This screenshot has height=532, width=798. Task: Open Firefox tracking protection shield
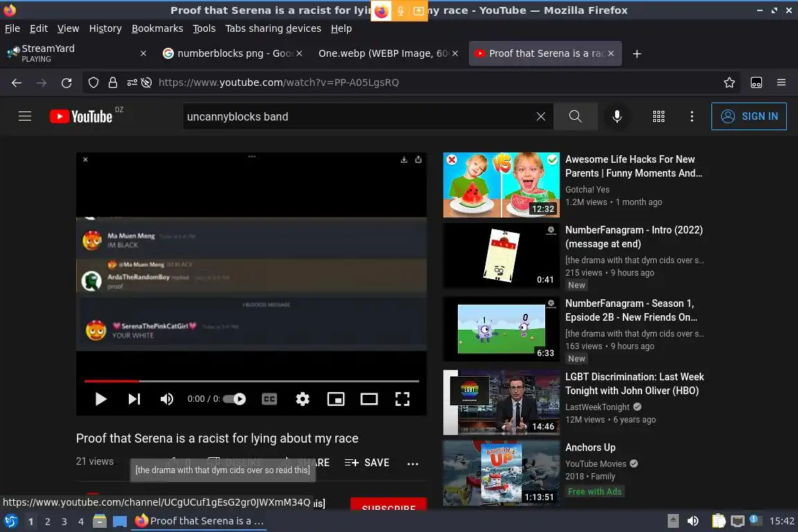[93, 82]
